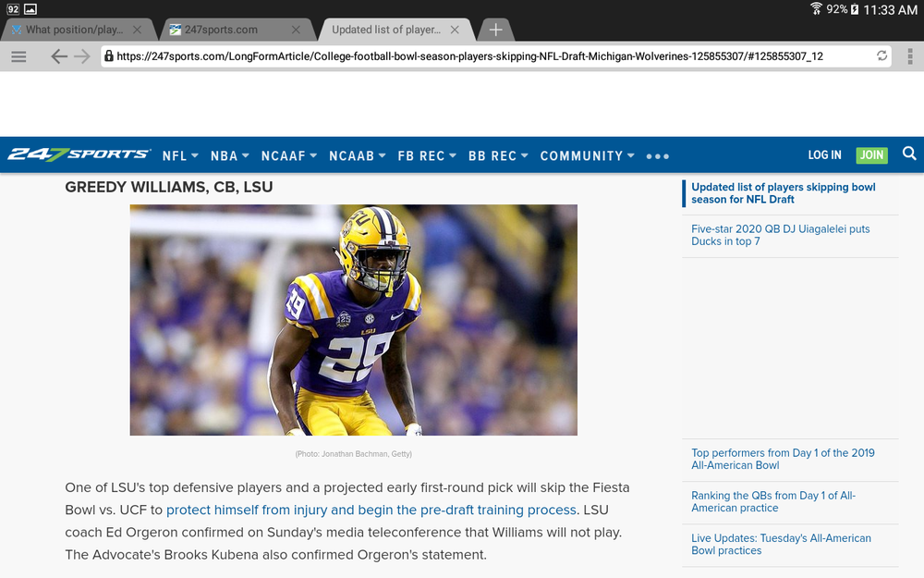Go back to the previous page
The width and height of the screenshot is (924, 578).
tap(58, 56)
